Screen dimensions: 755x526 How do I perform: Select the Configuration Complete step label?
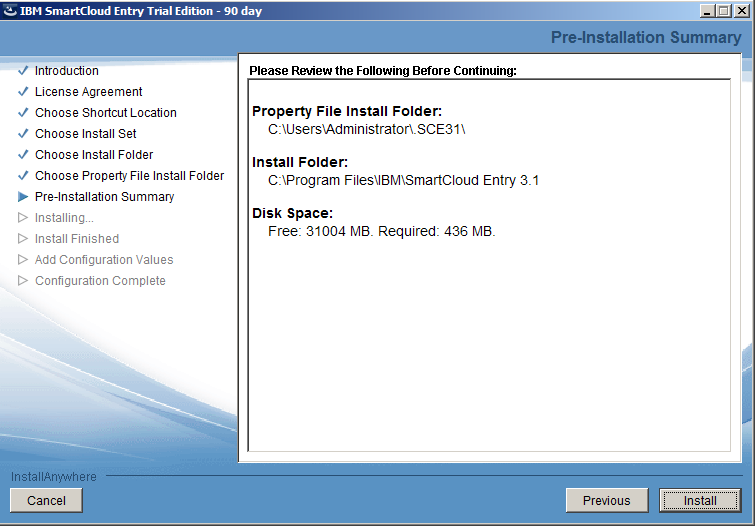[100, 281]
